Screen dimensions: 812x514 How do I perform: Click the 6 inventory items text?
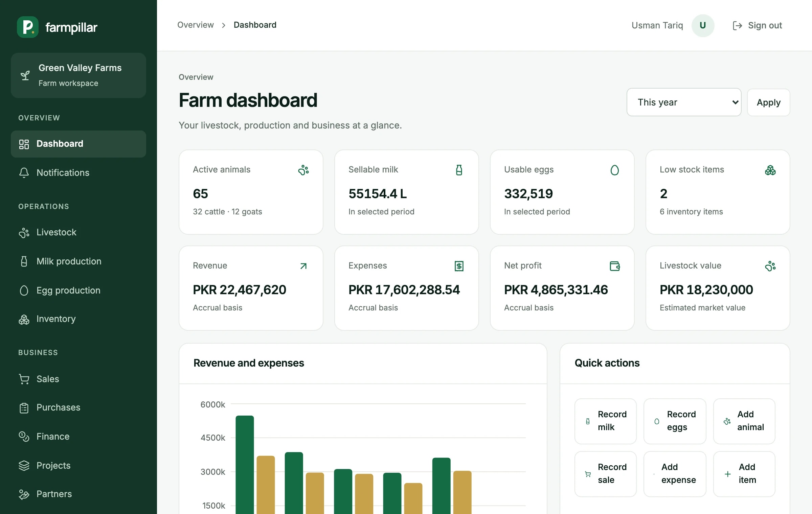coord(691,212)
